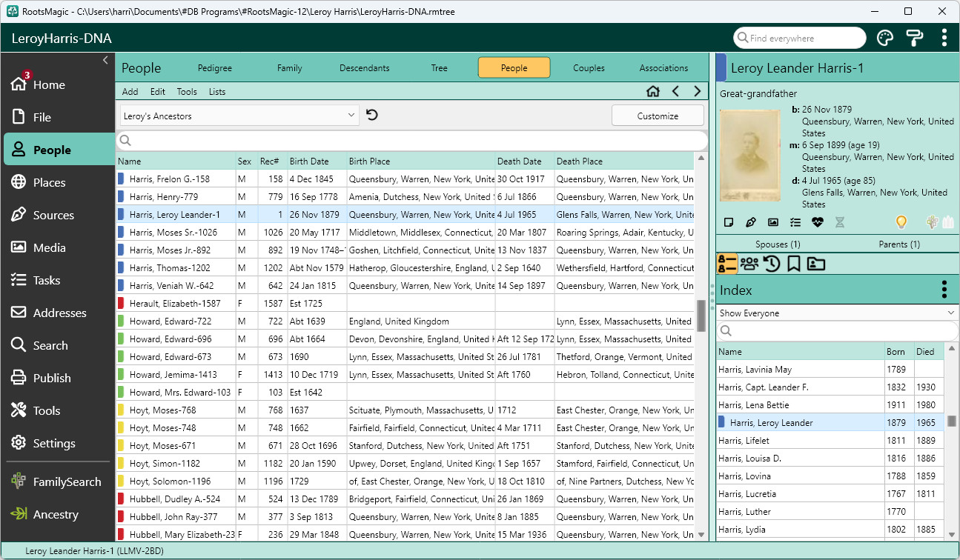This screenshot has height=560, width=960.
Task: Switch to the Pedigree tab
Action: (x=215, y=68)
